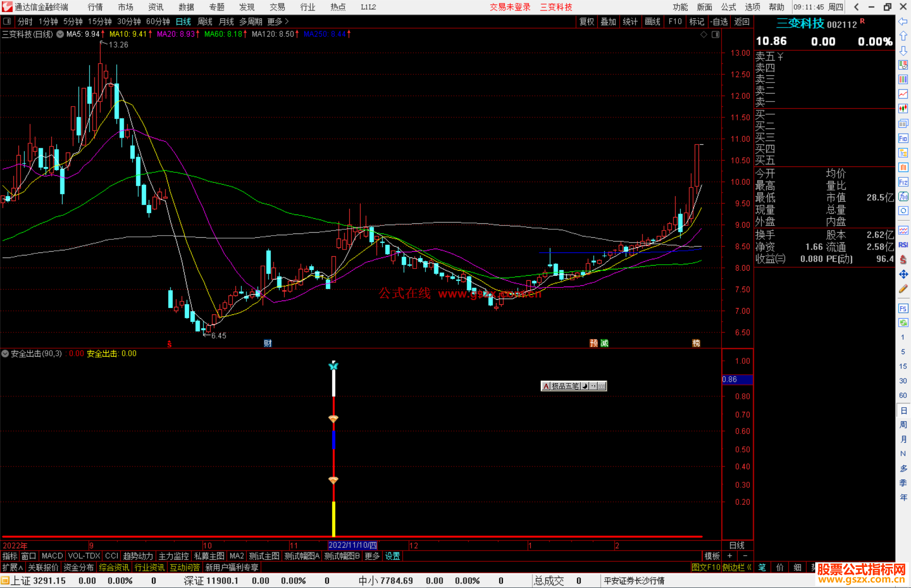Screen dimensions: 911x588
Task: Select the pencil drawing tool icon
Action: tap(903, 289)
